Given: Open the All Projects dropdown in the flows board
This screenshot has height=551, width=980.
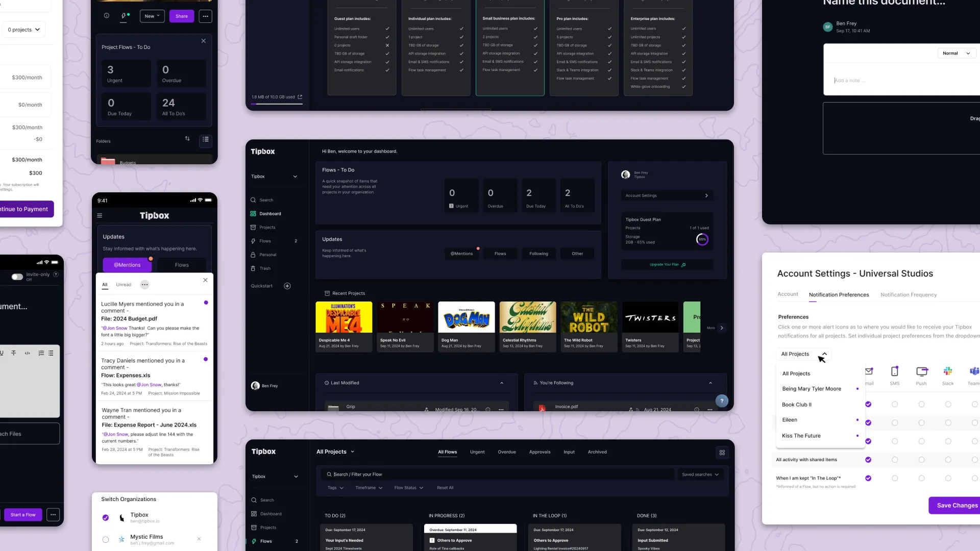Looking at the screenshot, I should [x=335, y=452].
